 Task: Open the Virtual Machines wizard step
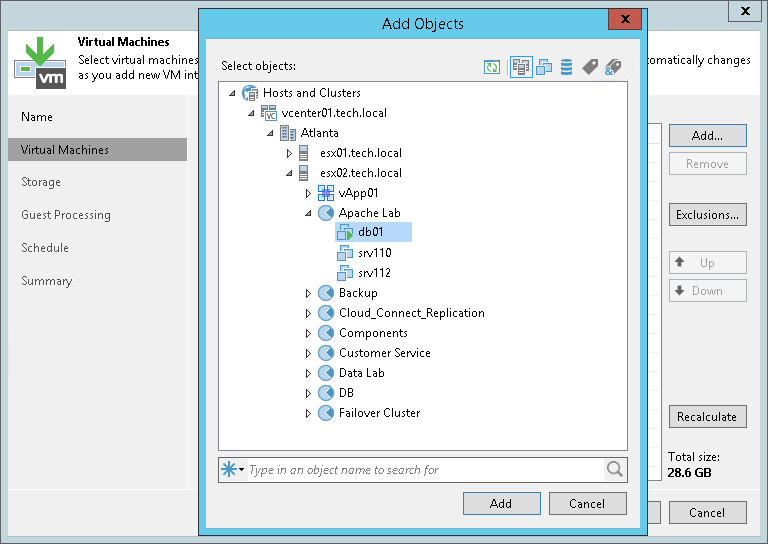point(97,150)
